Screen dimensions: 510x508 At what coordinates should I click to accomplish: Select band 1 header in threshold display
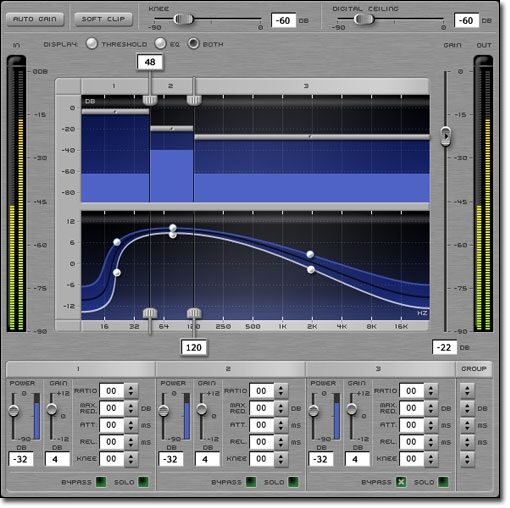click(114, 86)
